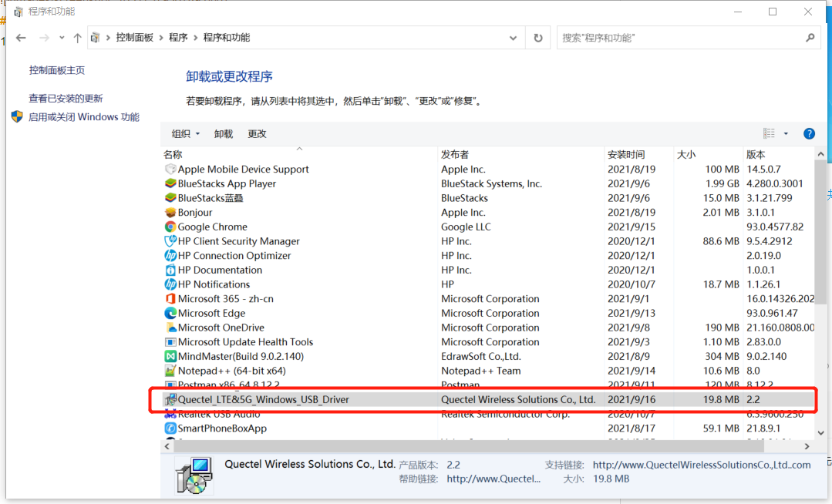Open the Quectel help link in details pane

[493, 479]
